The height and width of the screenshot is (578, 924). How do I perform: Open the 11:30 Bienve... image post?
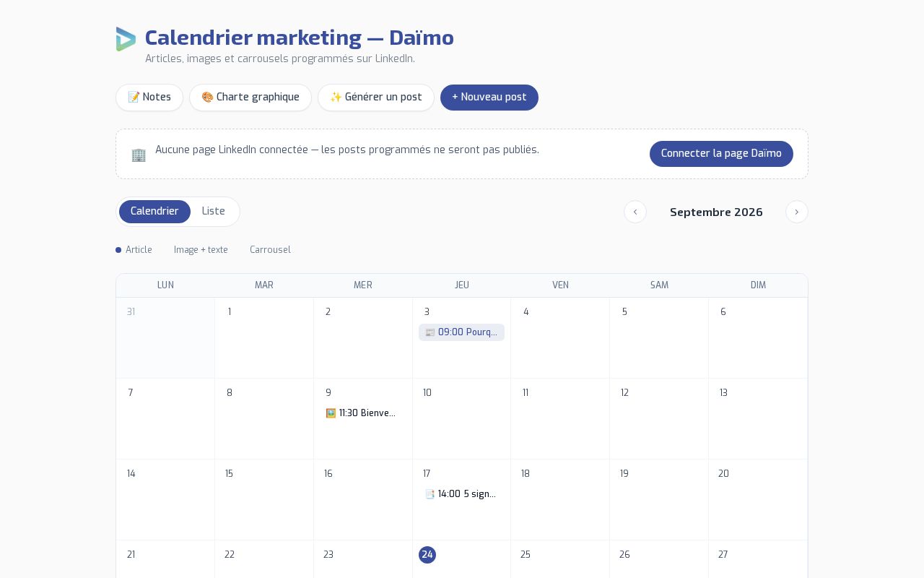[x=362, y=413]
